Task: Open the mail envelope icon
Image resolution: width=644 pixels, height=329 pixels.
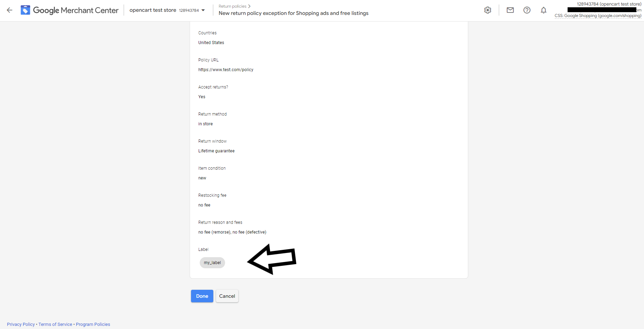Action: [510, 10]
